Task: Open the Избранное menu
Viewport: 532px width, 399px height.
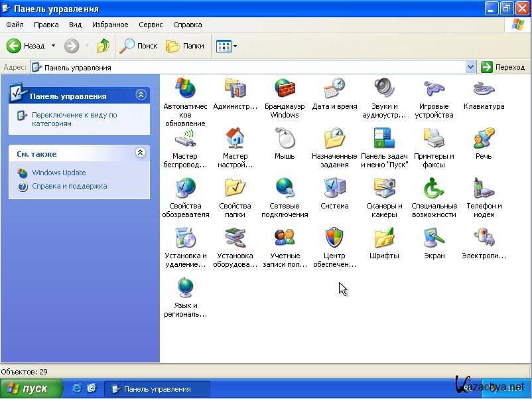Action: tap(110, 25)
